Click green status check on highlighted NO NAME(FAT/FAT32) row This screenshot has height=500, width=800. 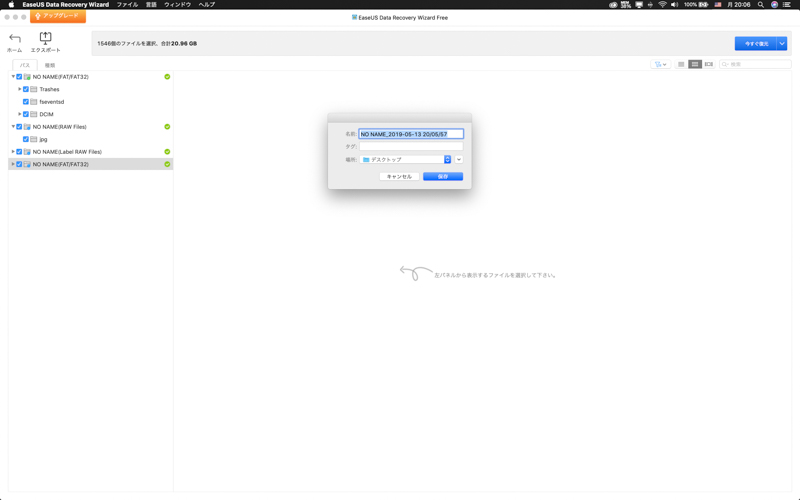click(167, 164)
